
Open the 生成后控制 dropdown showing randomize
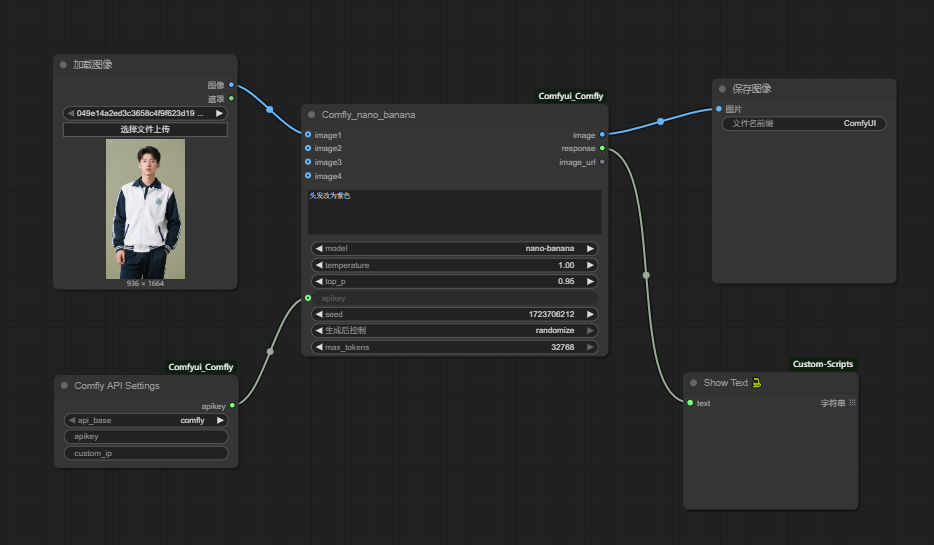pos(454,330)
